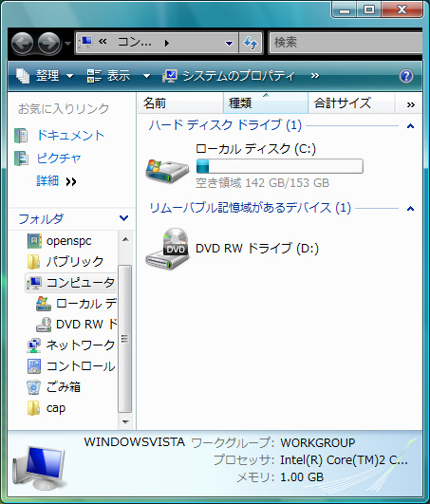The width and height of the screenshot is (430, 504).
Task: Click 1.00 GB memory value
Action: (x=302, y=477)
